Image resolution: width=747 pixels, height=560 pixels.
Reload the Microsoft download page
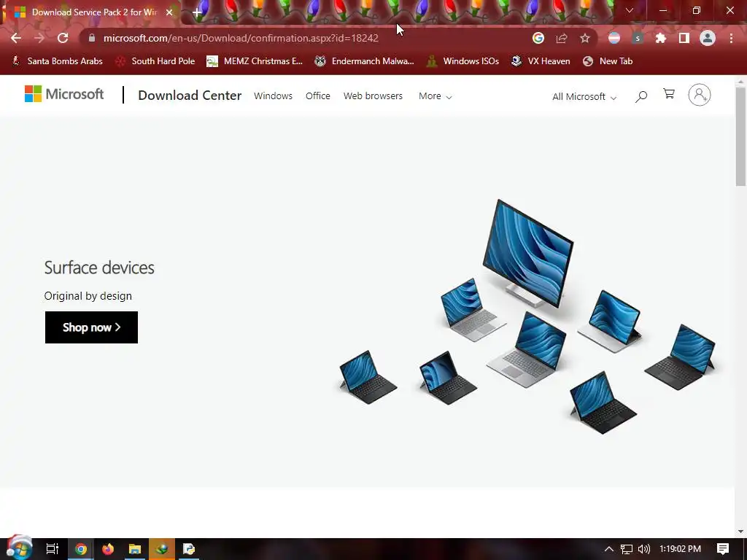(x=63, y=38)
